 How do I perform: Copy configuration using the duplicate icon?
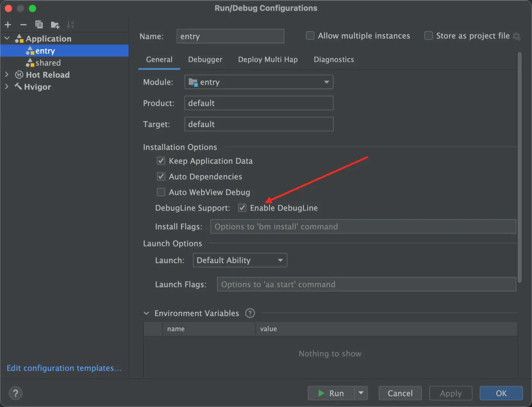pos(39,25)
